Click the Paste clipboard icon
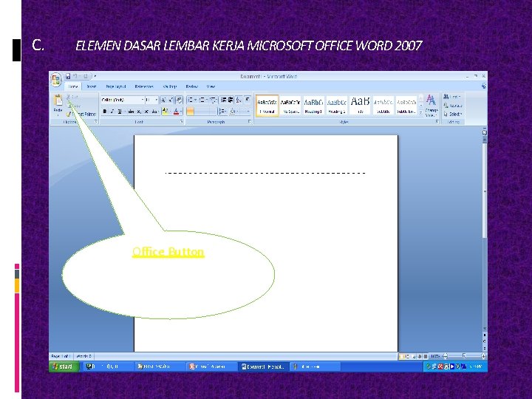This screenshot has width=532, height=399. click(58, 100)
